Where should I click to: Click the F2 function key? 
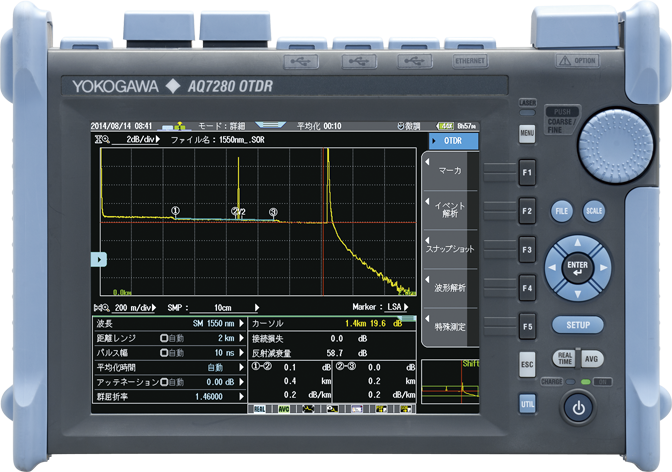coord(527,211)
